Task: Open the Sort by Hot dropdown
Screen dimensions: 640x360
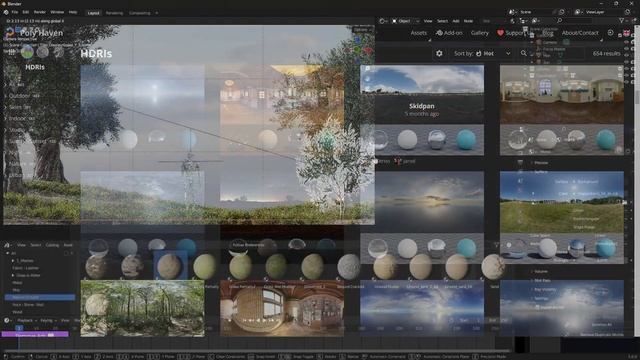Action: 482,53
